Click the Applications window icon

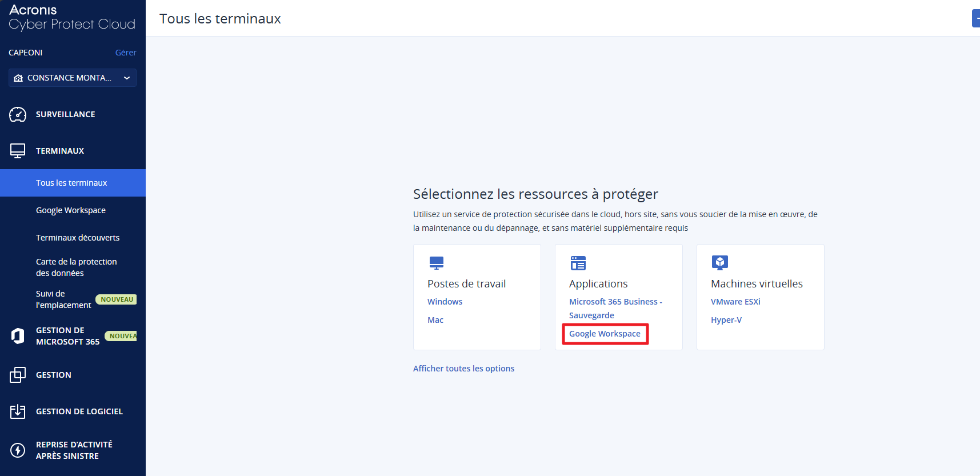(x=578, y=263)
